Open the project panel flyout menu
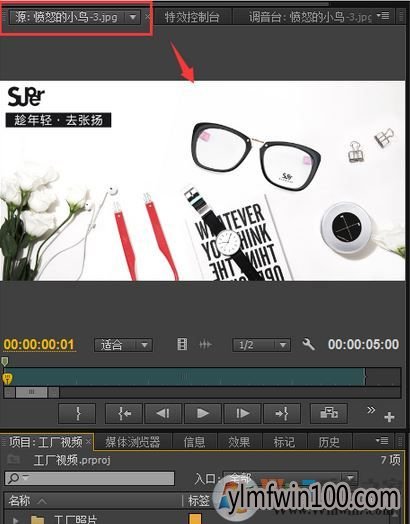This screenshot has width=410, height=524. pyautogui.click(x=382, y=441)
